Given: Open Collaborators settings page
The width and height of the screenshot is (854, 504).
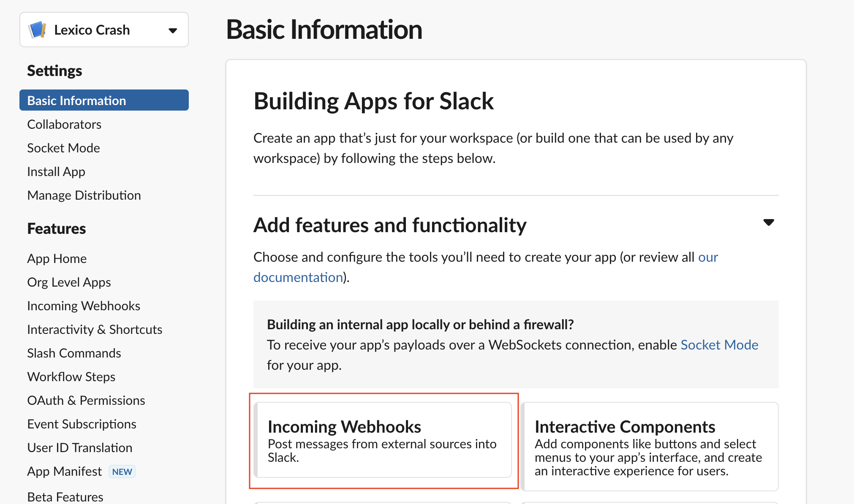Looking at the screenshot, I should 64,125.
